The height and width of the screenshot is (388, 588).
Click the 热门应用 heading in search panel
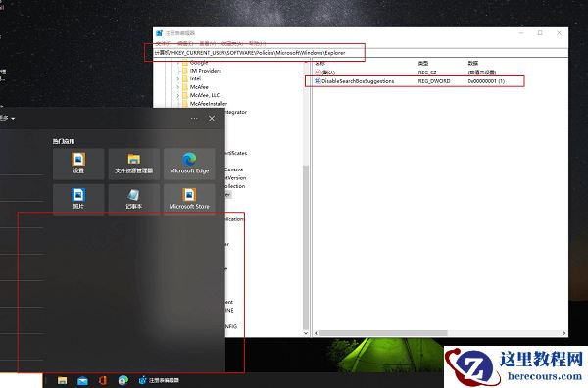(64, 141)
